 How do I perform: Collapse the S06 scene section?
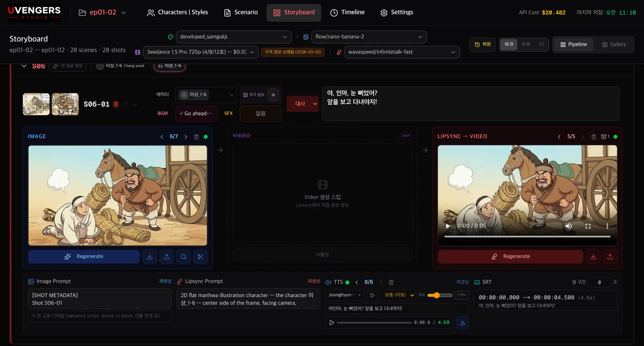(24, 66)
